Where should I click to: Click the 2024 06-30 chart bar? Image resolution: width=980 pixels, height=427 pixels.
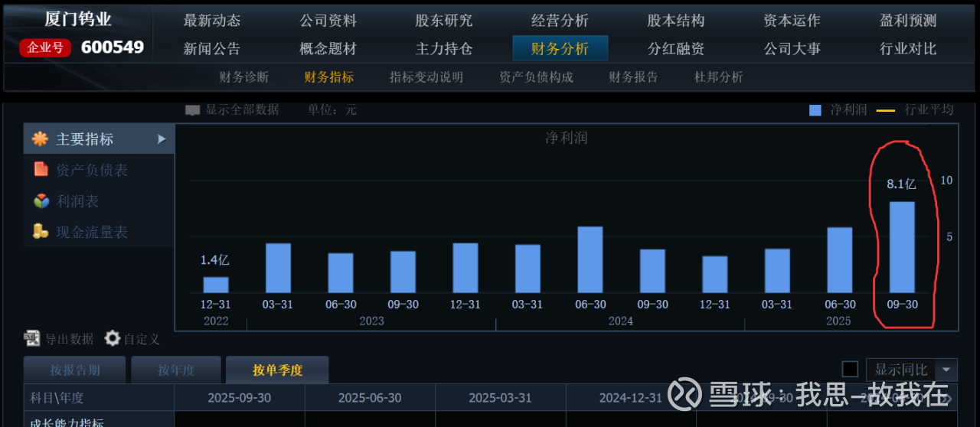pos(590,259)
